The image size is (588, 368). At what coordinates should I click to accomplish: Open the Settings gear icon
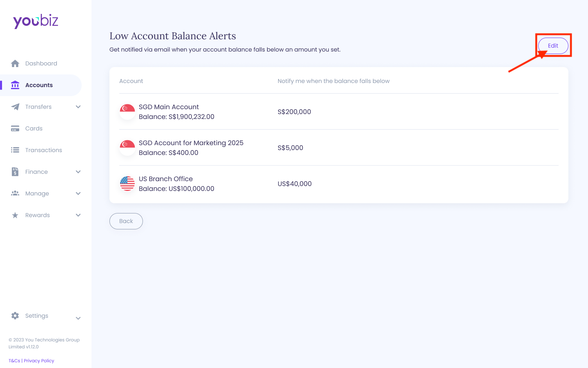[15, 315]
